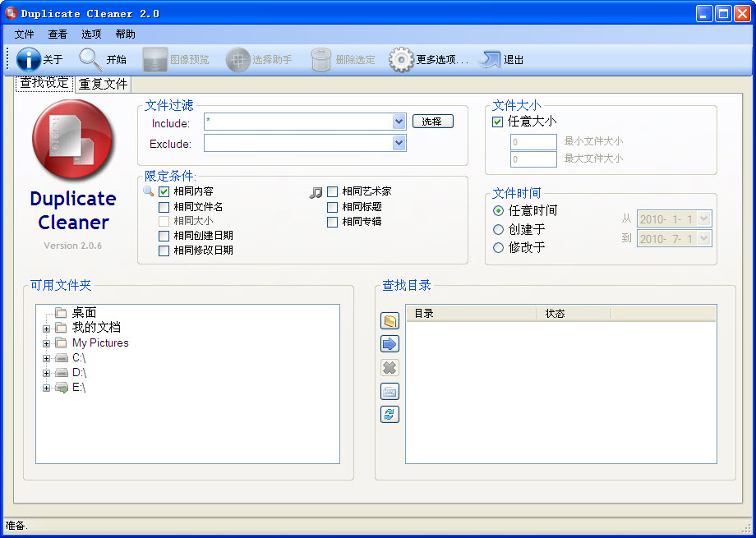This screenshot has height=538, width=756.
Task: Open the 查看 menu
Action: 58,34
